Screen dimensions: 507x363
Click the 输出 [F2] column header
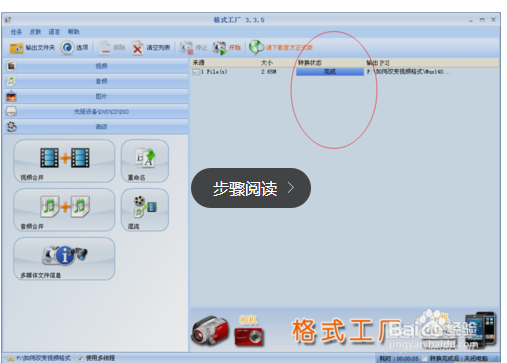tap(410, 63)
